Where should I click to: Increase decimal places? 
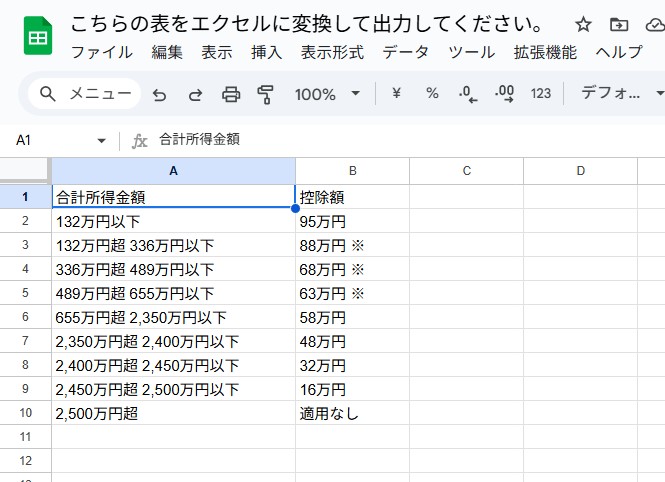click(x=504, y=93)
